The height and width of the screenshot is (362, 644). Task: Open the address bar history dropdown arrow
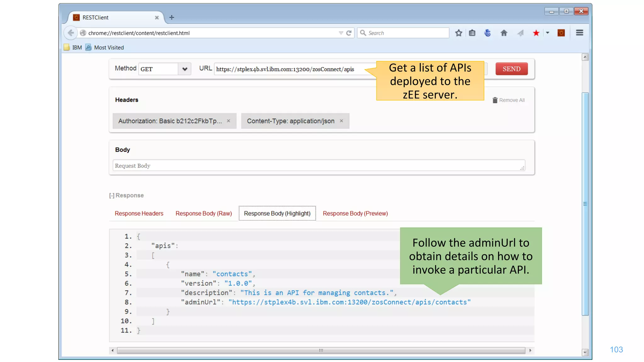(341, 33)
